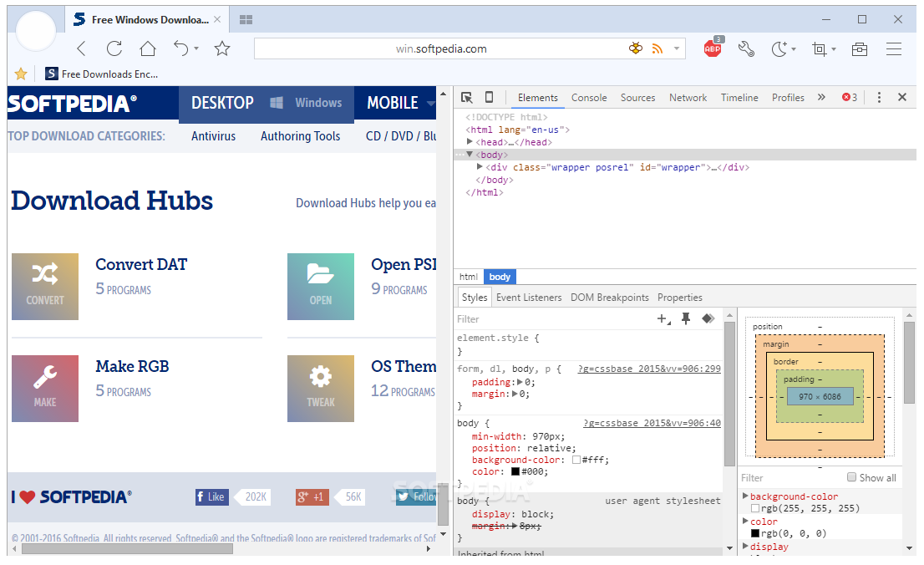Image resolution: width=924 pixels, height=565 pixels.
Task: Toggle night mode moon icon
Action: 779,48
